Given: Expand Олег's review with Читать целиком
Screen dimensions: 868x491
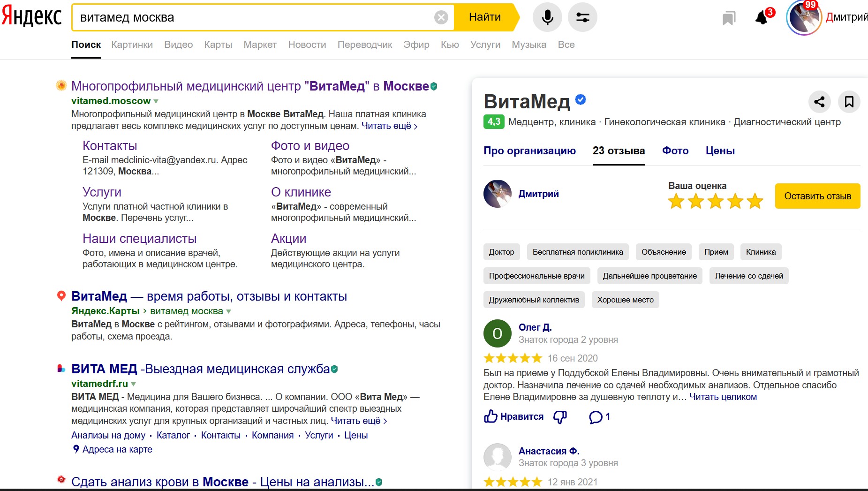Looking at the screenshot, I should [x=723, y=397].
